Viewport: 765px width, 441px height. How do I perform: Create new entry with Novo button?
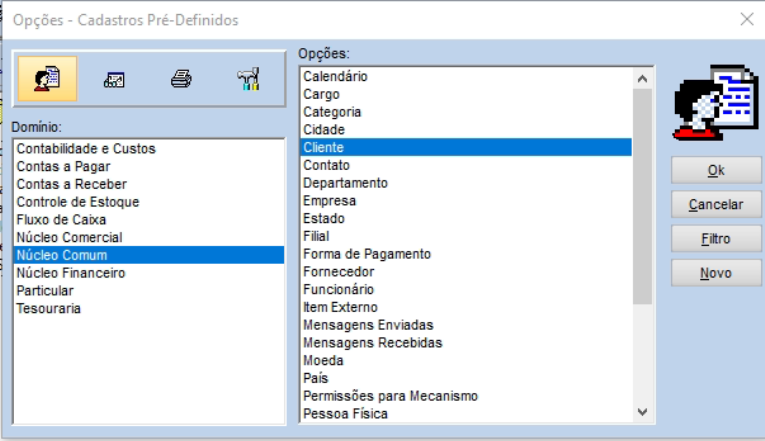[x=716, y=273]
